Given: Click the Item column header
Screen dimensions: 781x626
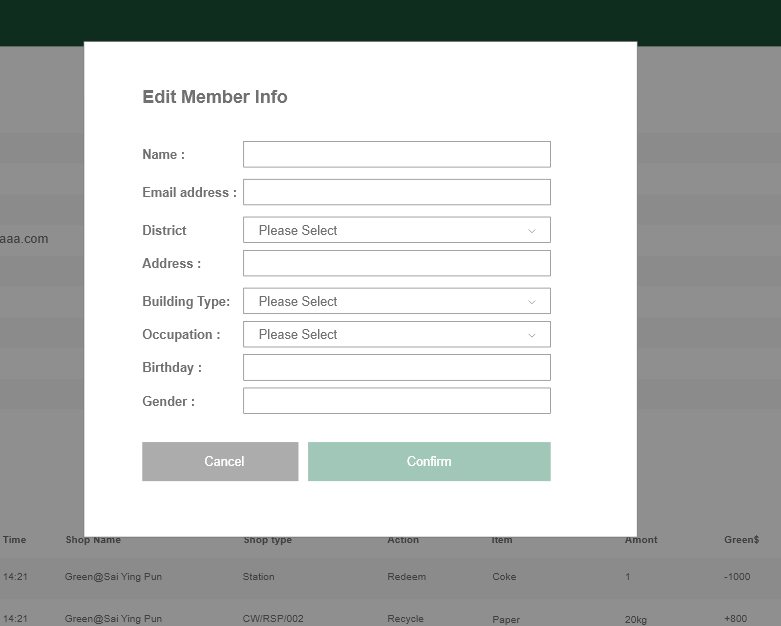Looking at the screenshot, I should (502, 540).
